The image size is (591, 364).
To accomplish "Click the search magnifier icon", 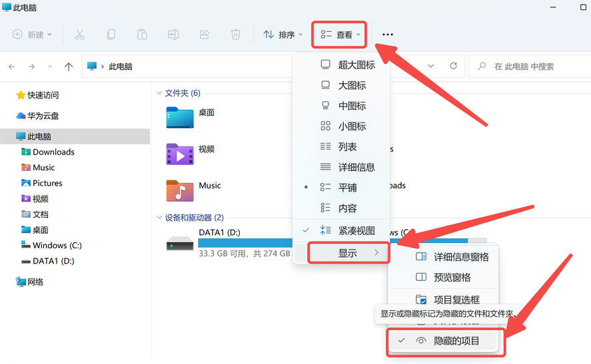I will click(x=482, y=67).
